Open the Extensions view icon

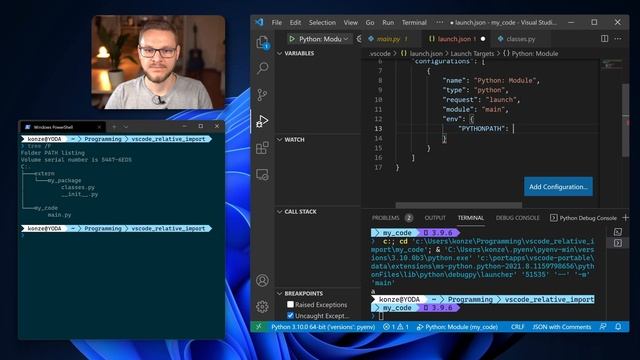[x=262, y=148]
